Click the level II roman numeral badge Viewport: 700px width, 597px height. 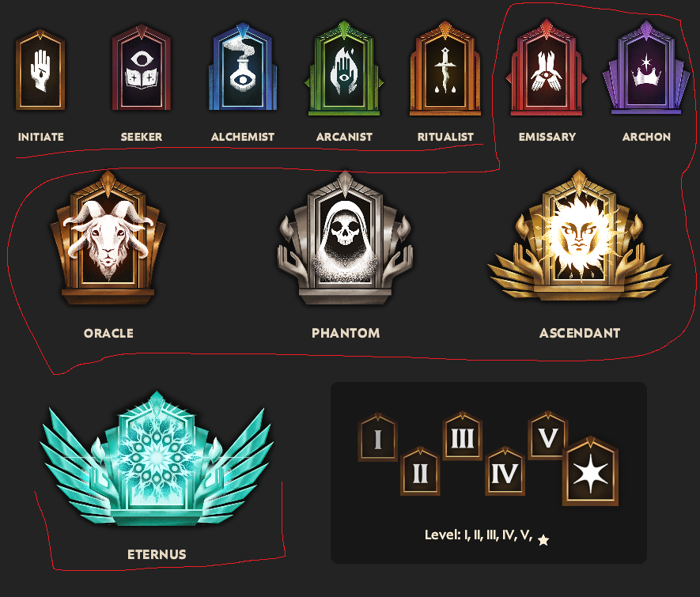420,471
